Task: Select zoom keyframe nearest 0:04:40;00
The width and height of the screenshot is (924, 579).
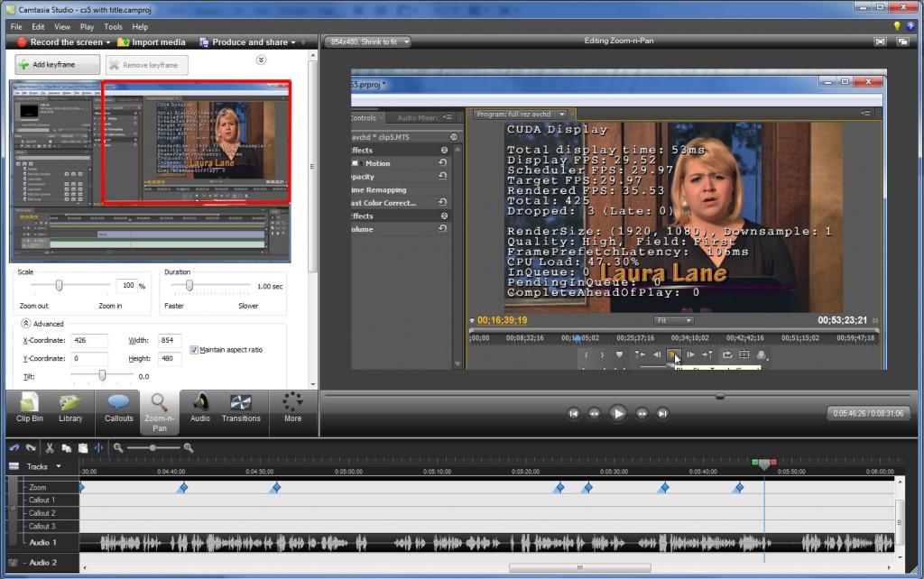Action: (x=183, y=488)
